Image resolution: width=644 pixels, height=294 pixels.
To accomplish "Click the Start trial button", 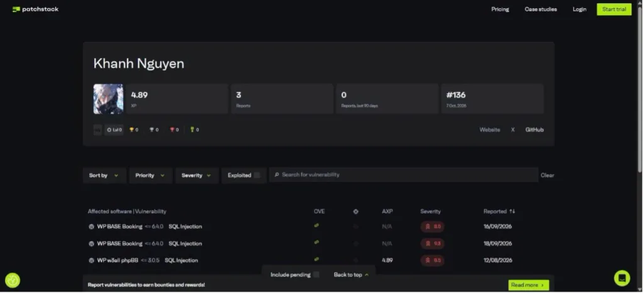I will (614, 9).
